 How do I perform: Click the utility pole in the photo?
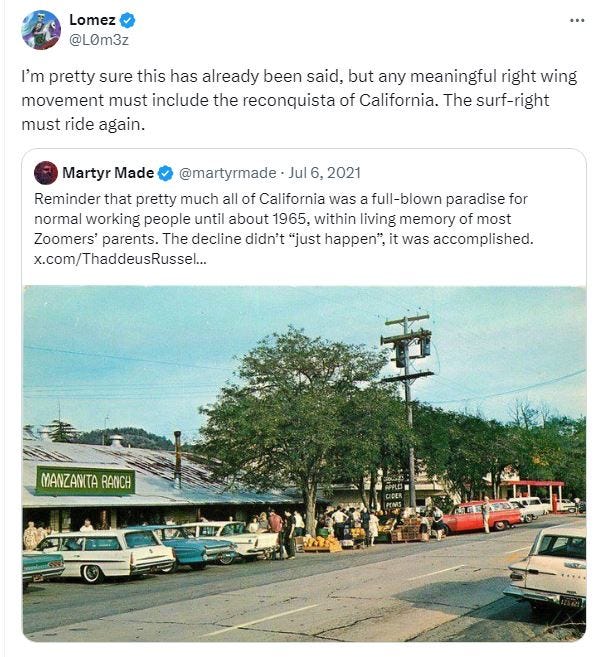(x=407, y=409)
